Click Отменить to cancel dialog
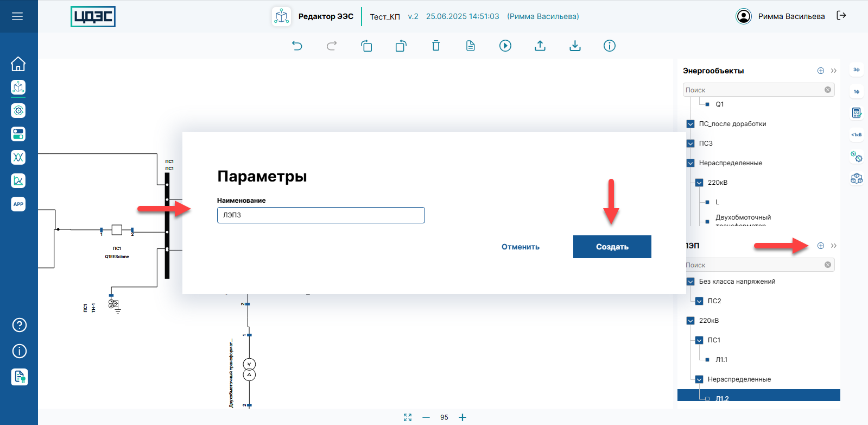 coord(520,247)
